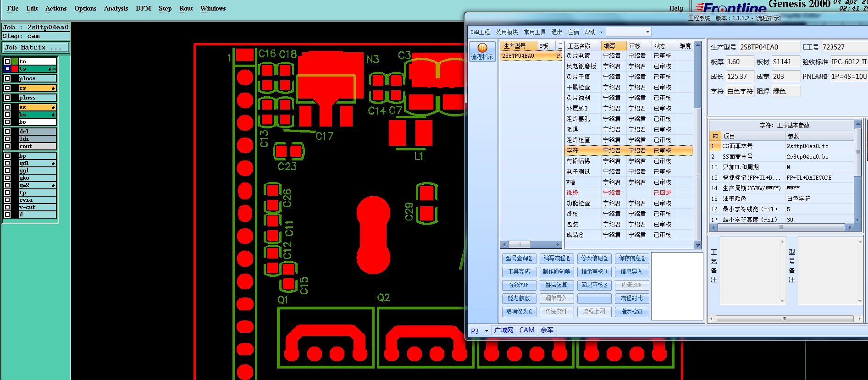Screen dimensions: 868x380
Task: Open the 常用工具 menu
Action: tap(535, 32)
